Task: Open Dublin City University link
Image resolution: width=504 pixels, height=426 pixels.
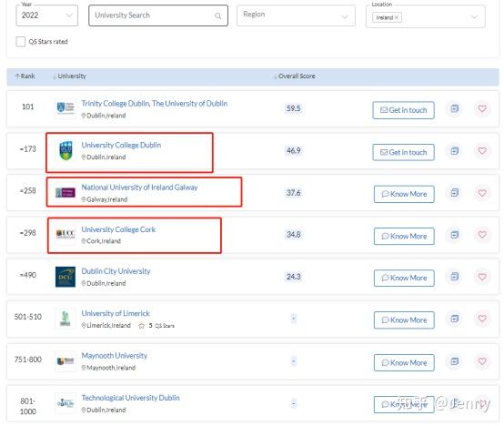Action: click(116, 271)
